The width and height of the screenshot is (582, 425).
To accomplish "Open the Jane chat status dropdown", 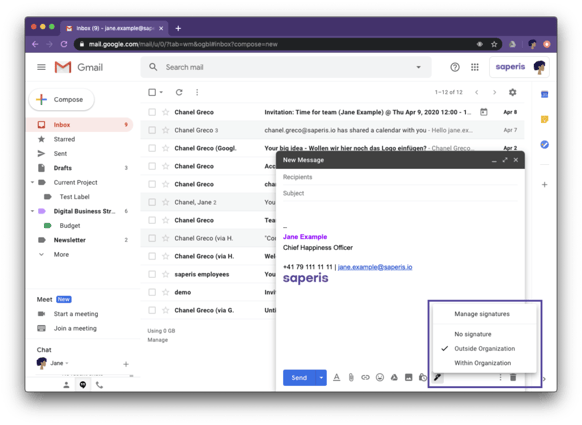I will click(67, 363).
